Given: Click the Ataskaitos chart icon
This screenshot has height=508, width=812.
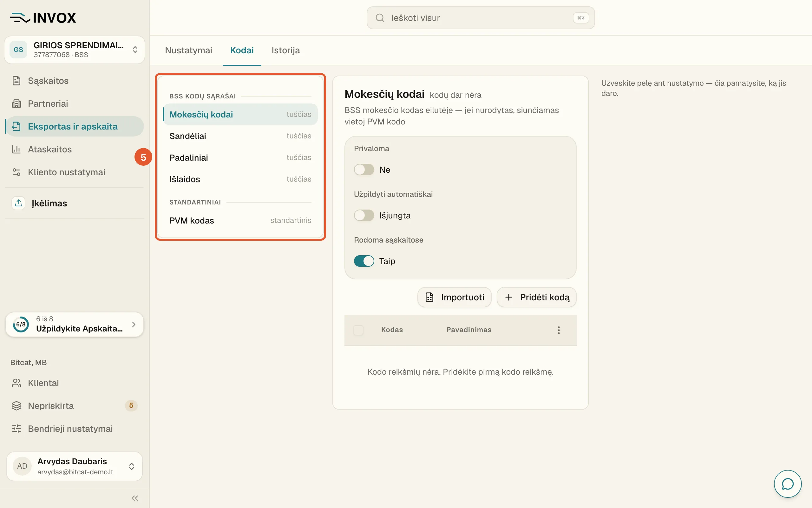Looking at the screenshot, I should (x=16, y=149).
